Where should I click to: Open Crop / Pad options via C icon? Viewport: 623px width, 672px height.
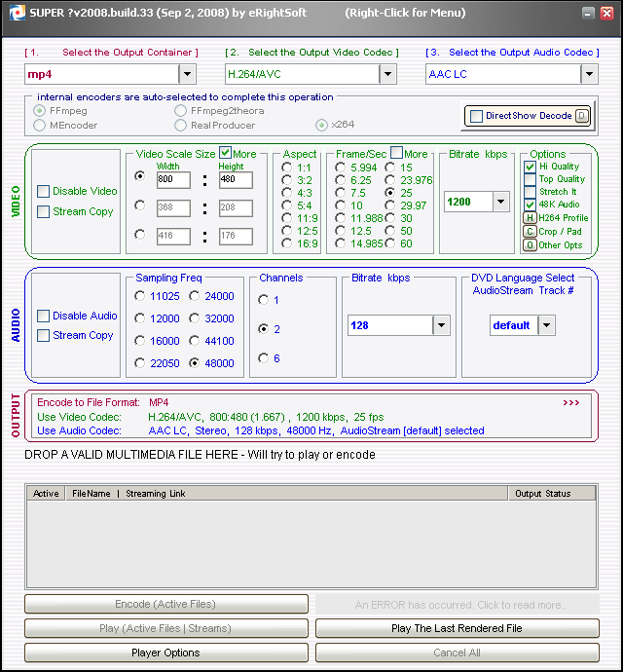530,232
